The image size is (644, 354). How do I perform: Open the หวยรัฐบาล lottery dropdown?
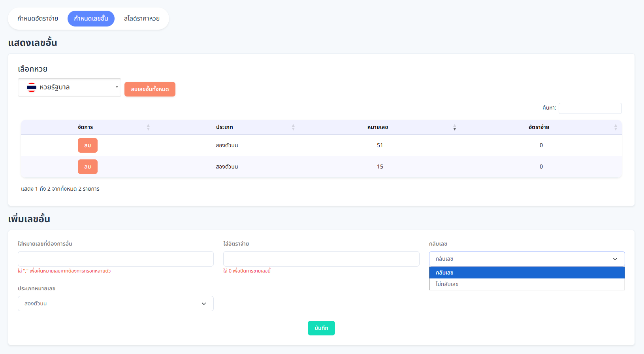click(70, 87)
